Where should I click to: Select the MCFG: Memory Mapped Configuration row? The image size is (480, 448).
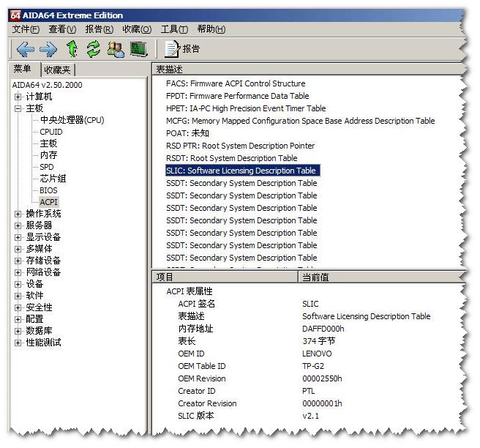300,121
